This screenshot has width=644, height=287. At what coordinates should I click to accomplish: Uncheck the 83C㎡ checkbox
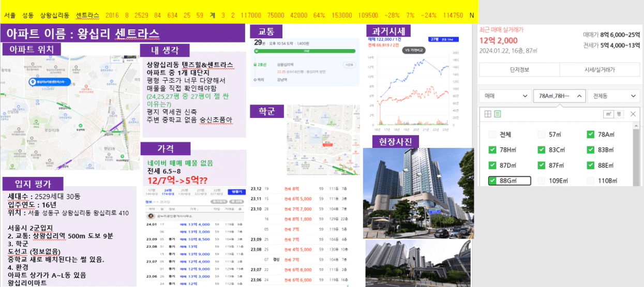pyautogui.click(x=541, y=150)
